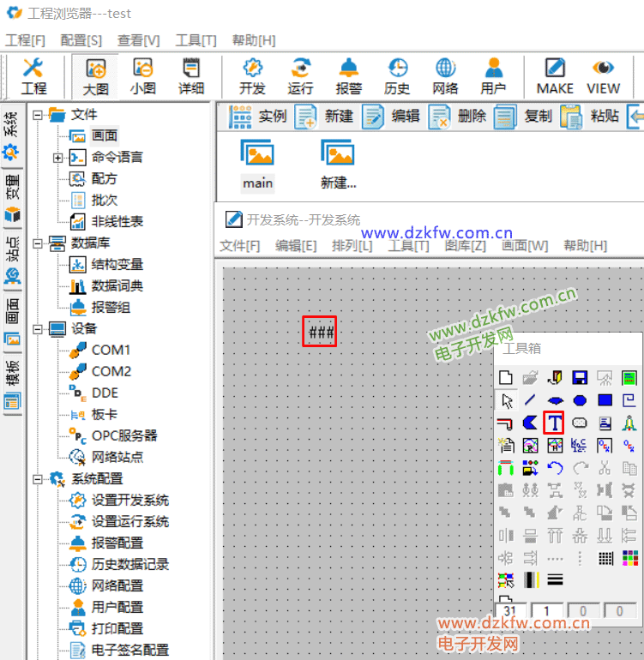Click the blue undo arrow in toolbox

point(555,468)
